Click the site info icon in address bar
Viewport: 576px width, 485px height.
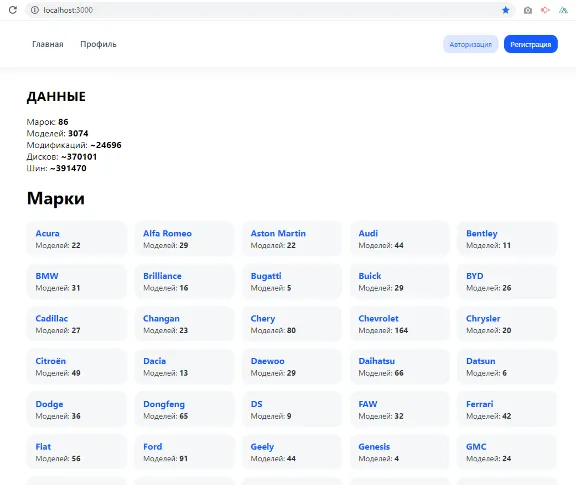(35, 10)
